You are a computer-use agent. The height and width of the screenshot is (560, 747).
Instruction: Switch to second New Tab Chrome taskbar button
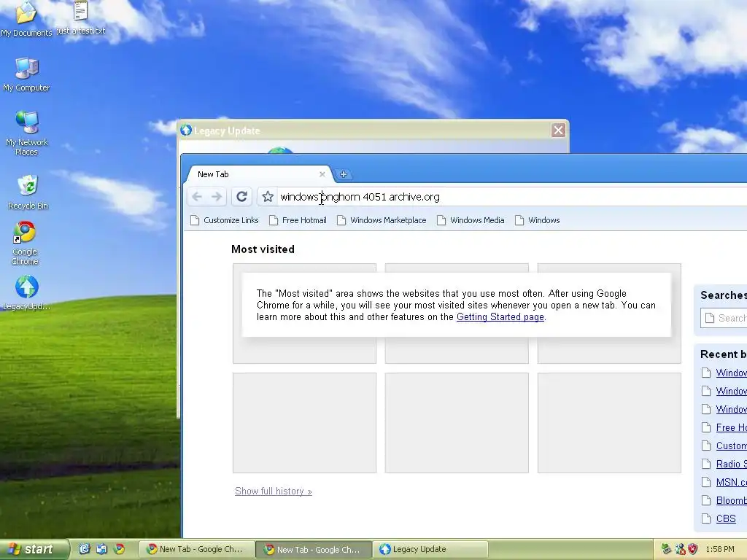(314, 549)
